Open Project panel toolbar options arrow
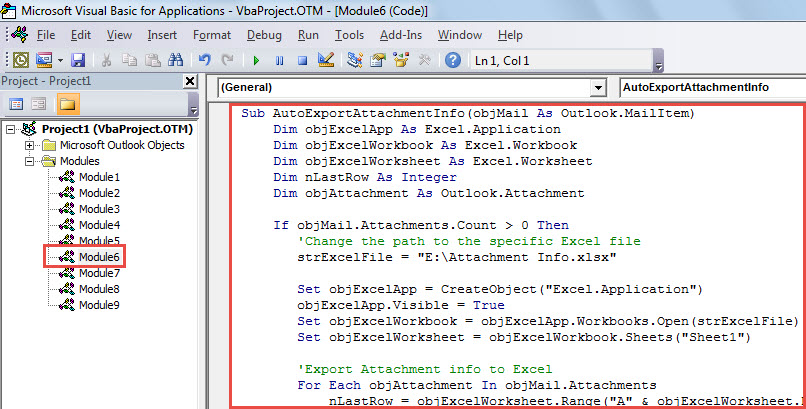Image resolution: width=806 pixels, height=409 pixels. tap(193, 104)
